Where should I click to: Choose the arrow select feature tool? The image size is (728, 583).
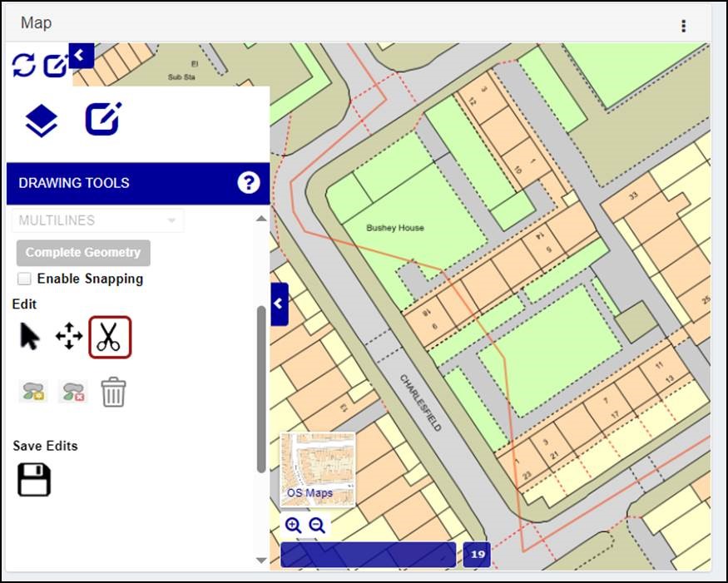click(30, 337)
